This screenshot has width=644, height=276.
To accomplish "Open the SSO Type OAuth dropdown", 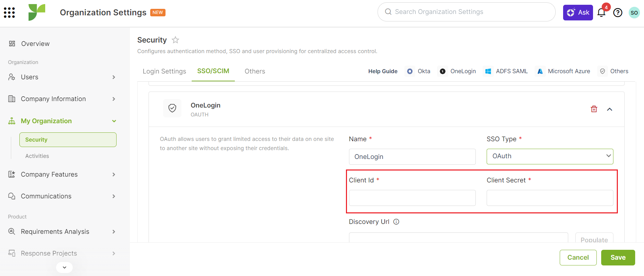I will 550,157.
